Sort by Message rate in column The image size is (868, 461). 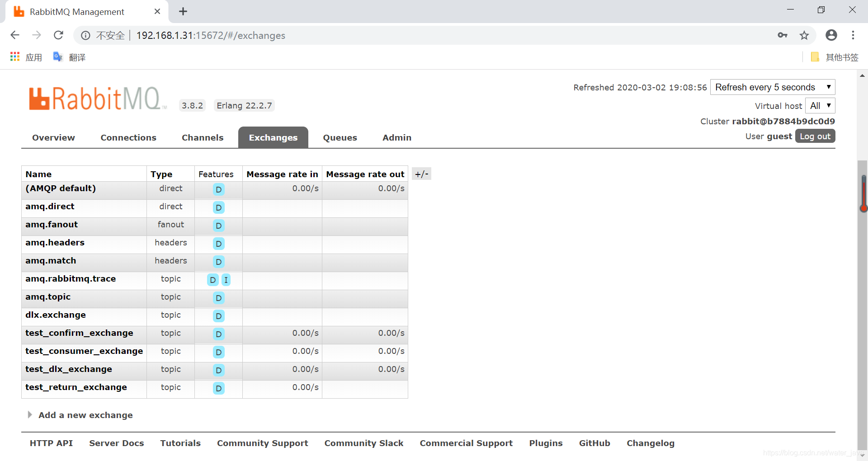[x=282, y=174]
